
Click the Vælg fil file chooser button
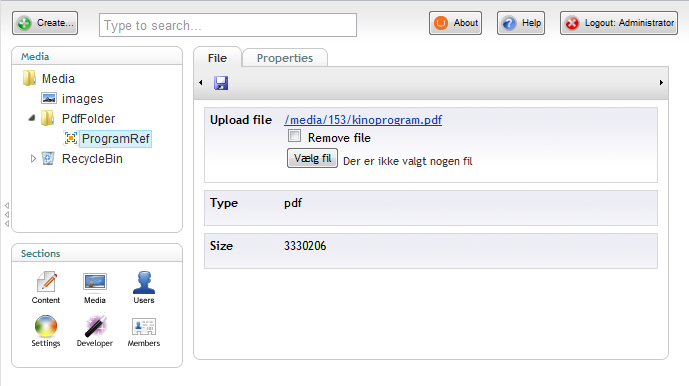[x=312, y=158]
